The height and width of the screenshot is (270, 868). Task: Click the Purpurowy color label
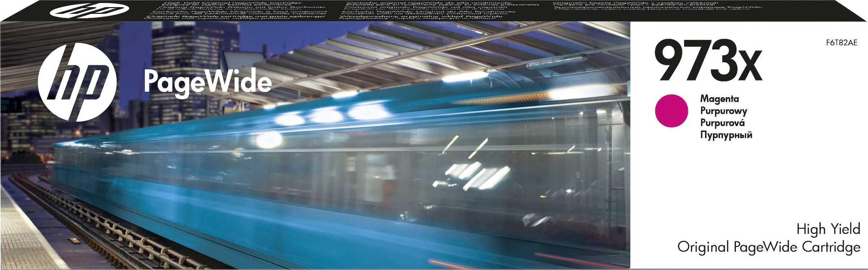tap(723, 111)
